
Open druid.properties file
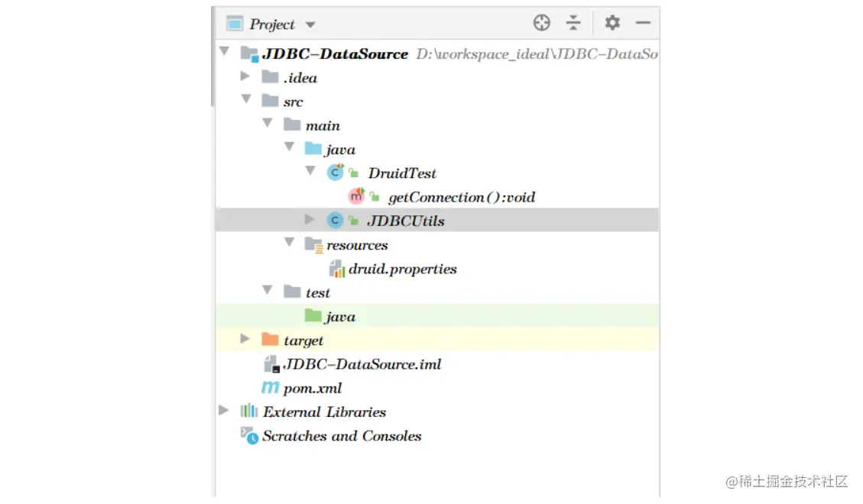[403, 270]
